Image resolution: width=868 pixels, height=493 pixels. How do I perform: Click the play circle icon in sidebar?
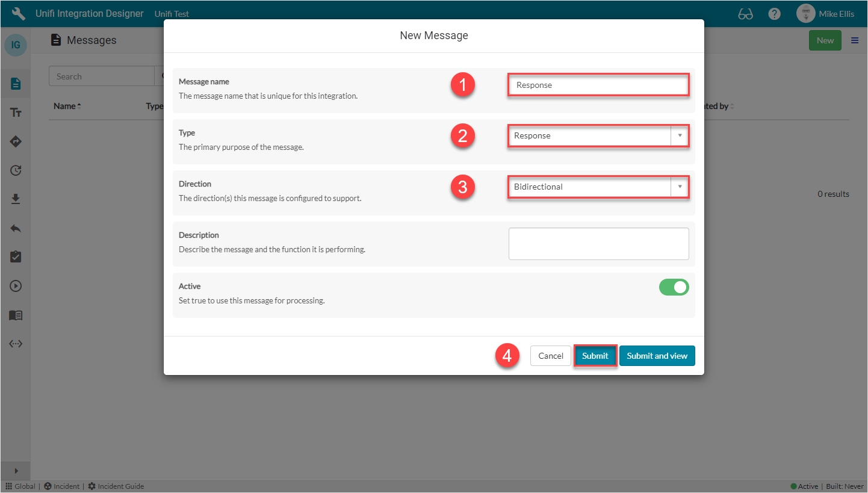tap(16, 286)
